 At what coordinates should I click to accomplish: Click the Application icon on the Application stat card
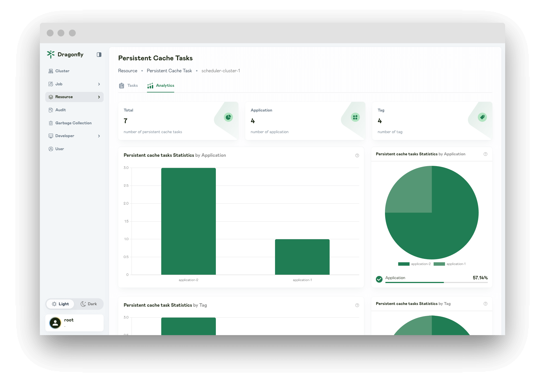click(x=355, y=117)
